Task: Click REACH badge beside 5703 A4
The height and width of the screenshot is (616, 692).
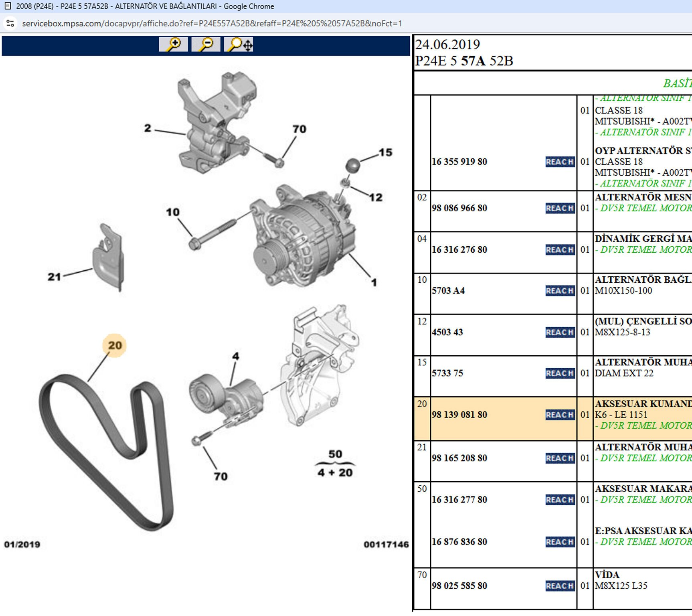Action: click(560, 291)
